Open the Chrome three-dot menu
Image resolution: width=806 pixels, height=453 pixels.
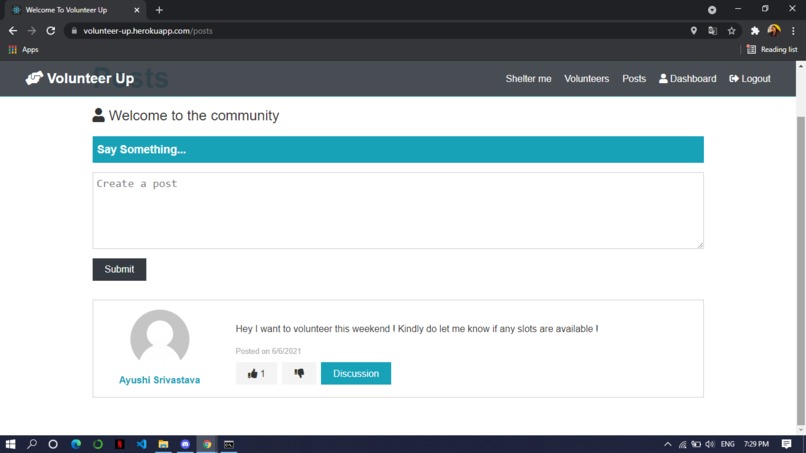pyautogui.click(x=793, y=31)
